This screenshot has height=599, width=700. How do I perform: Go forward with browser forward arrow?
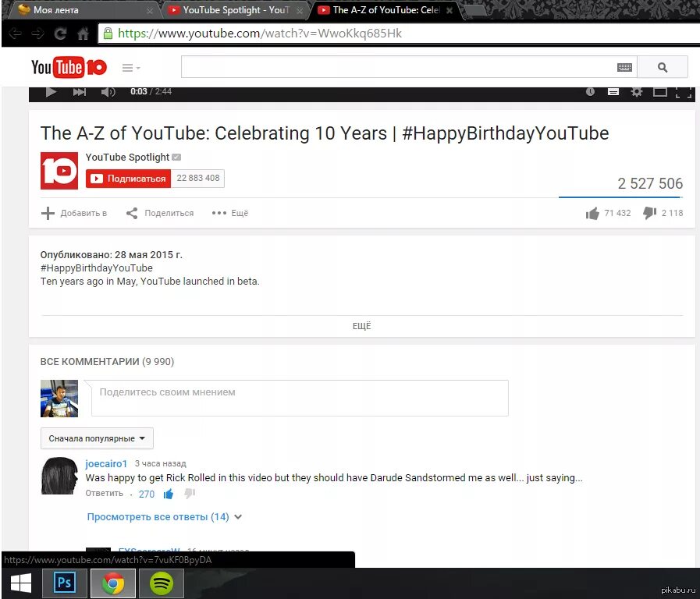[37, 34]
